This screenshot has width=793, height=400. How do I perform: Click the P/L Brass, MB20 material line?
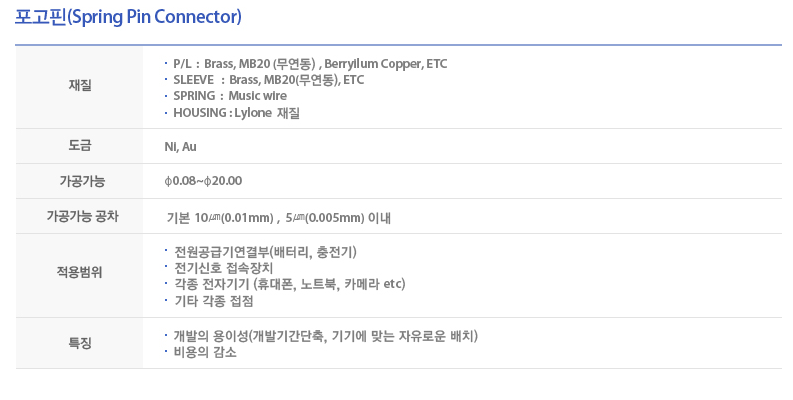coord(310,64)
